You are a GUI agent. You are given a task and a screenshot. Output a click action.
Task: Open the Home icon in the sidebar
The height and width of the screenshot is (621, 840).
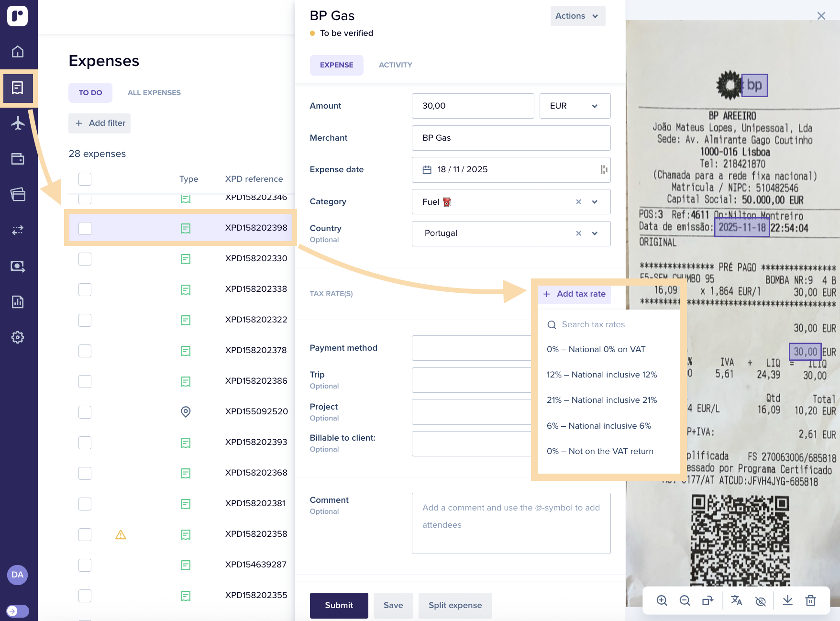coord(18,51)
